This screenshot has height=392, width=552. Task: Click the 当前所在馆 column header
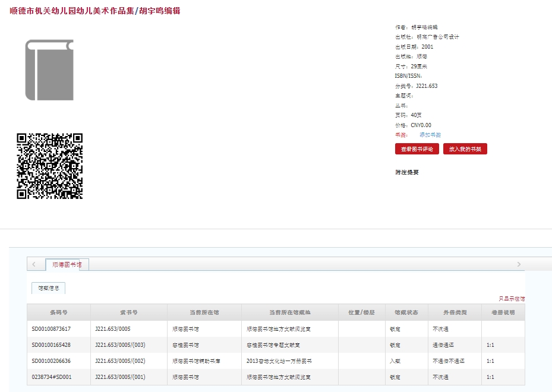click(x=204, y=312)
